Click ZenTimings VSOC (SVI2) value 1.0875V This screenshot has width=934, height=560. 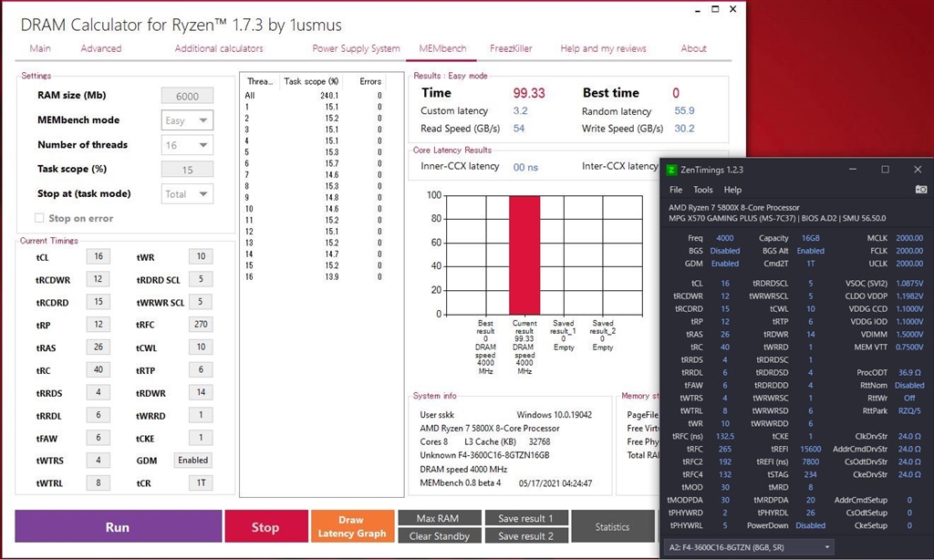(909, 284)
